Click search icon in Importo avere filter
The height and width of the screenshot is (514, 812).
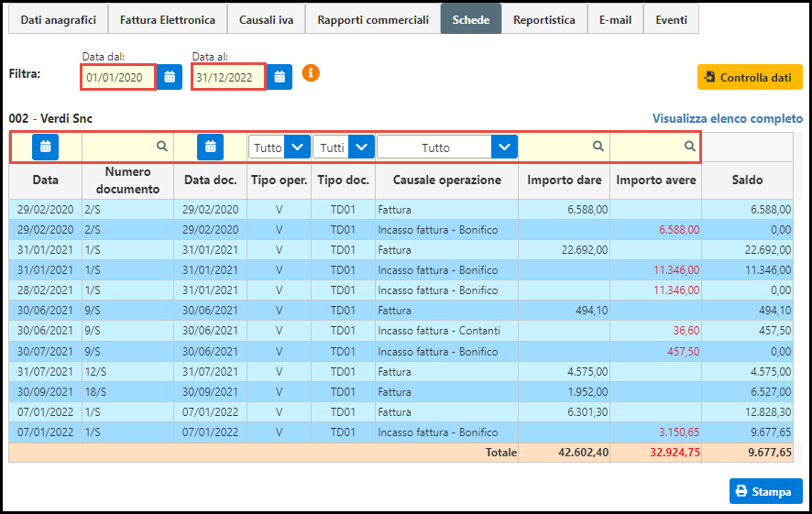(690, 147)
